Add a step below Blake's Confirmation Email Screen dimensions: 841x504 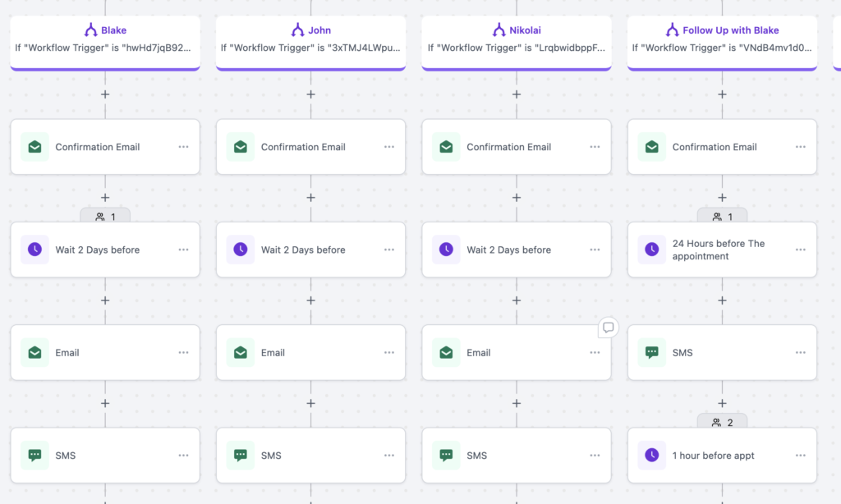[105, 198]
